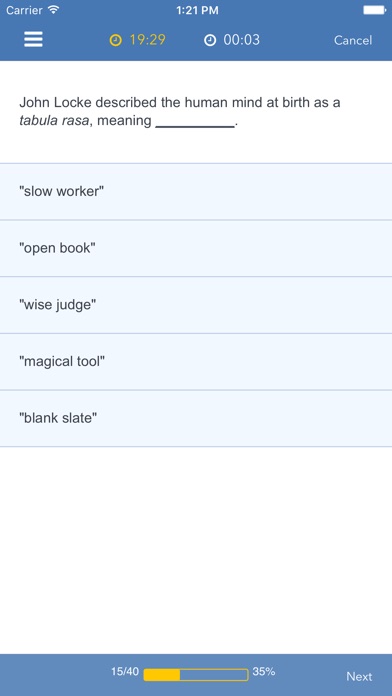Tap the 1:21 PM status bar clock

point(197,10)
